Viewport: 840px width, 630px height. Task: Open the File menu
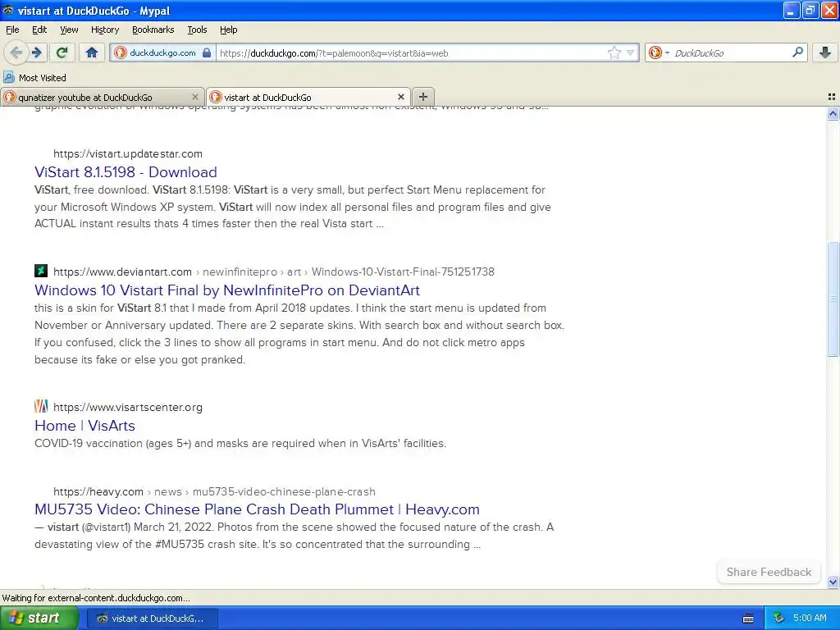(12, 30)
